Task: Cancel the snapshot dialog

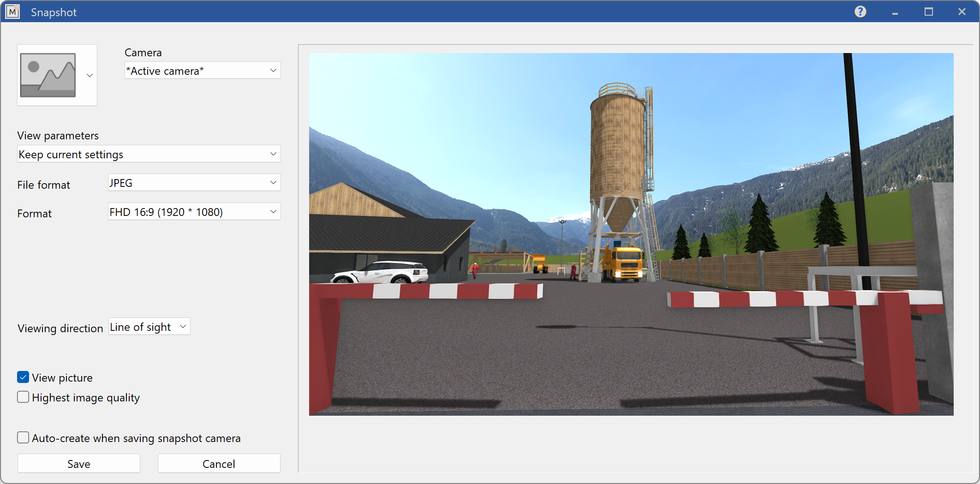Action: [x=219, y=463]
